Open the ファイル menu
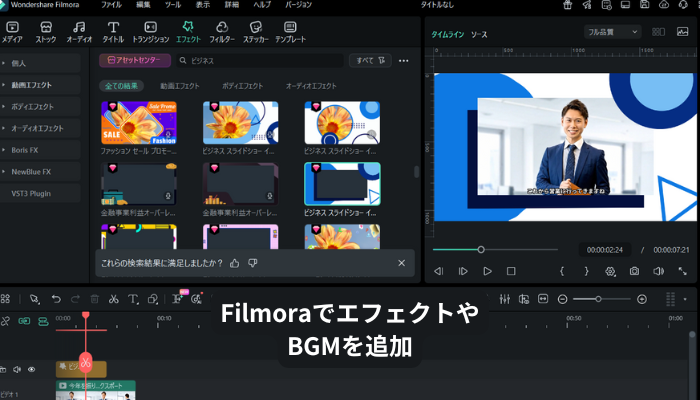The width and height of the screenshot is (700, 400). (x=111, y=5)
